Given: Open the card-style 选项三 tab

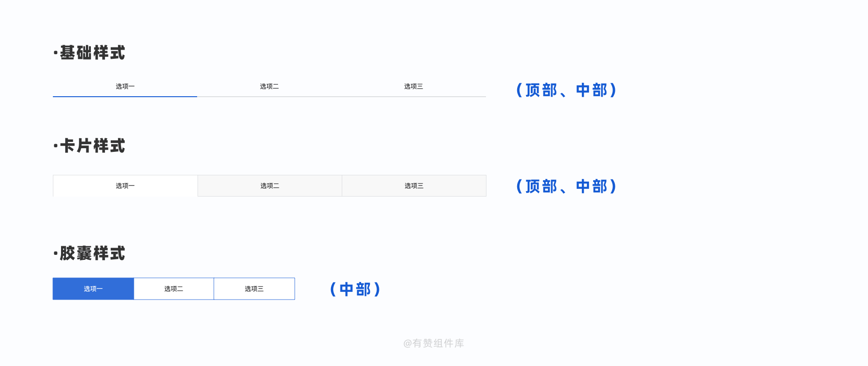Looking at the screenshot, I should coord(414,186).
